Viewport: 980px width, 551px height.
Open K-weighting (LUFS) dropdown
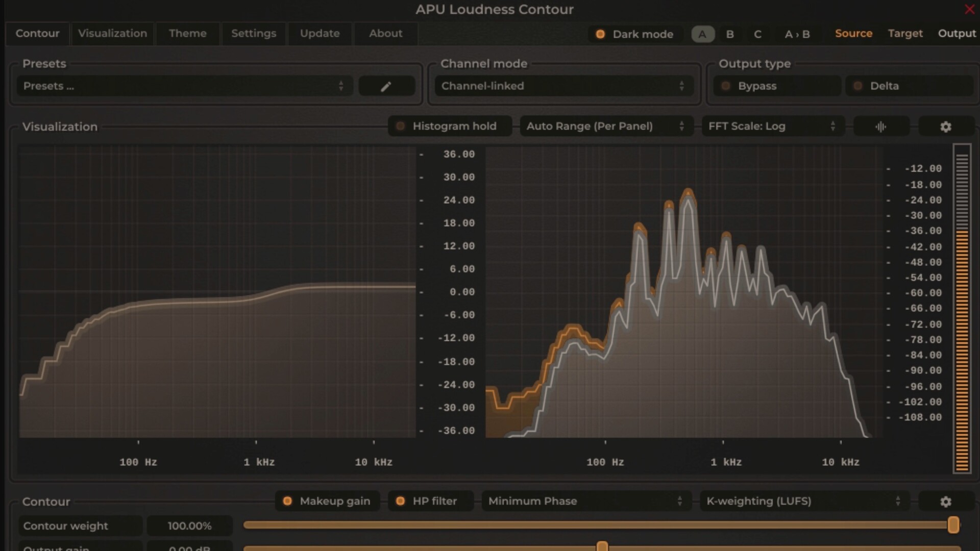(804, 501)
